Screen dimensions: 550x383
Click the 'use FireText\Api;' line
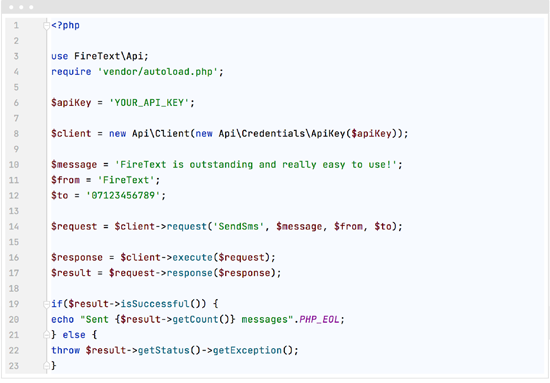tap(100, 56)
